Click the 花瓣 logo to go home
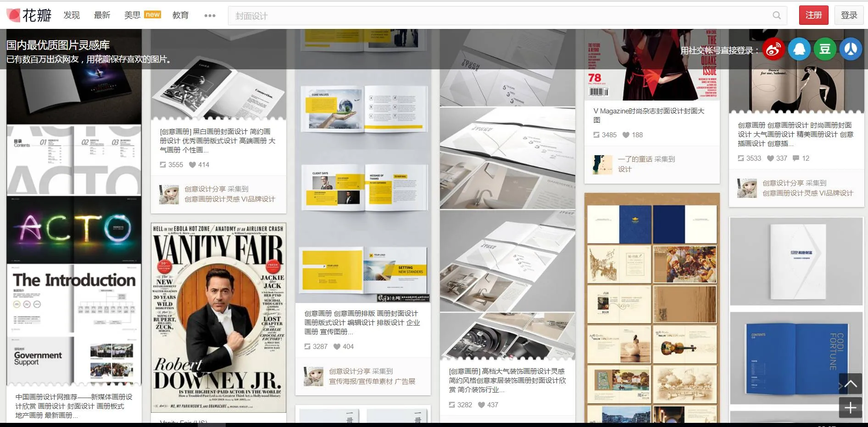This screenshot has height=427, width=868. (x=29, y=15)
